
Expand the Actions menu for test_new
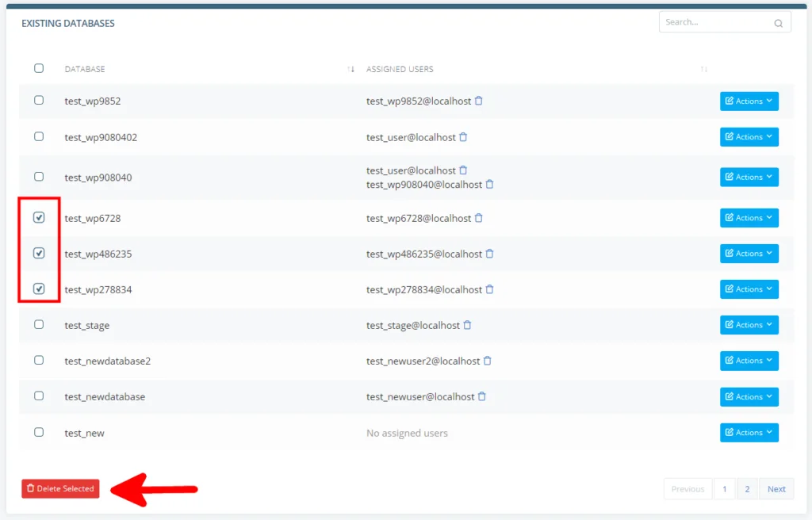click(x=749, y=432)
